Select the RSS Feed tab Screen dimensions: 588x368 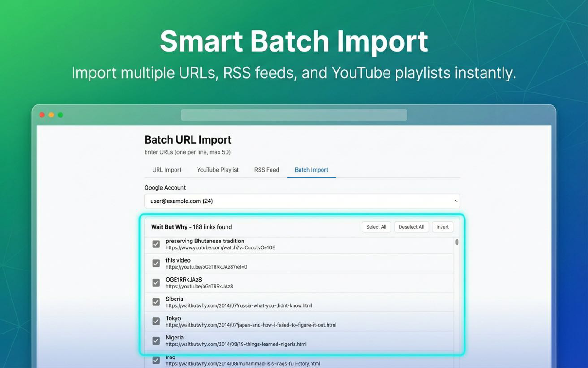(x=266, y=170)
